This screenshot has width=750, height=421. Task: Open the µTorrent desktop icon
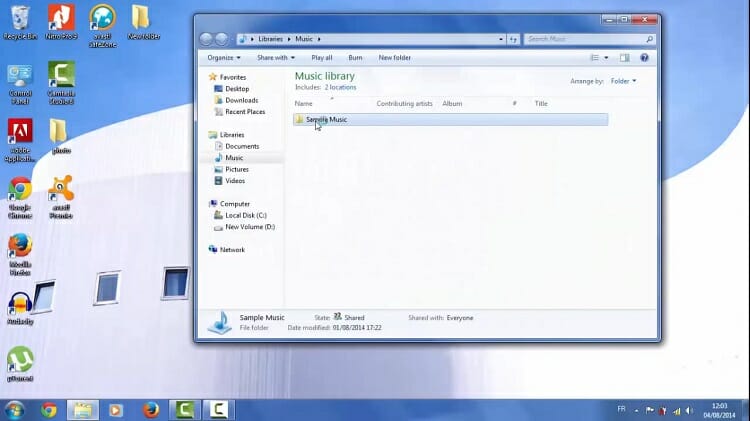(20, 365)
